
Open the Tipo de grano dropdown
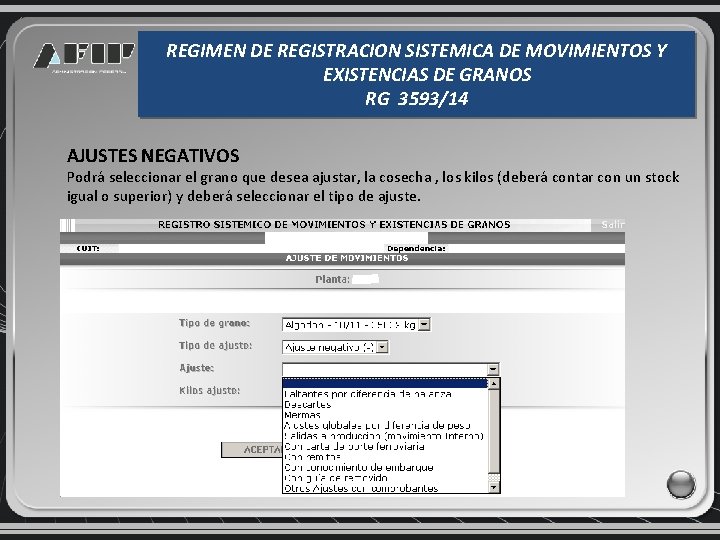tap(425, 325)
